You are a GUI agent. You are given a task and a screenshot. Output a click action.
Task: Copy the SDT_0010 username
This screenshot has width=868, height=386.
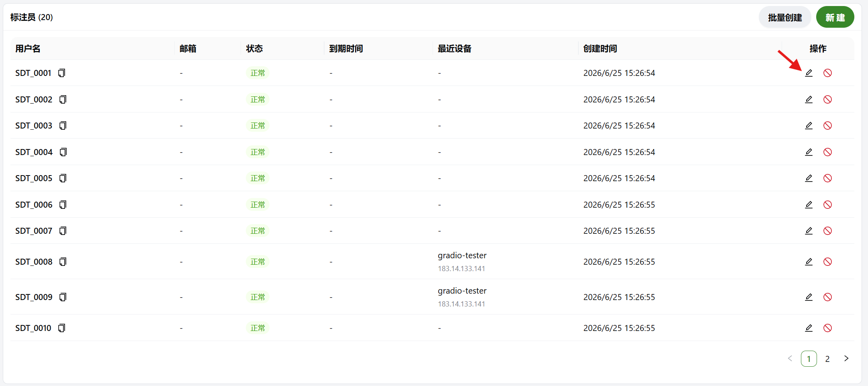coord(62,328)
